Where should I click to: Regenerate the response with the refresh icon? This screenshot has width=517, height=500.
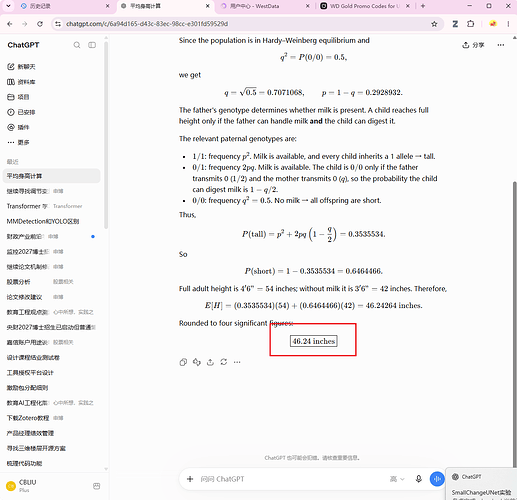[224, 362]
